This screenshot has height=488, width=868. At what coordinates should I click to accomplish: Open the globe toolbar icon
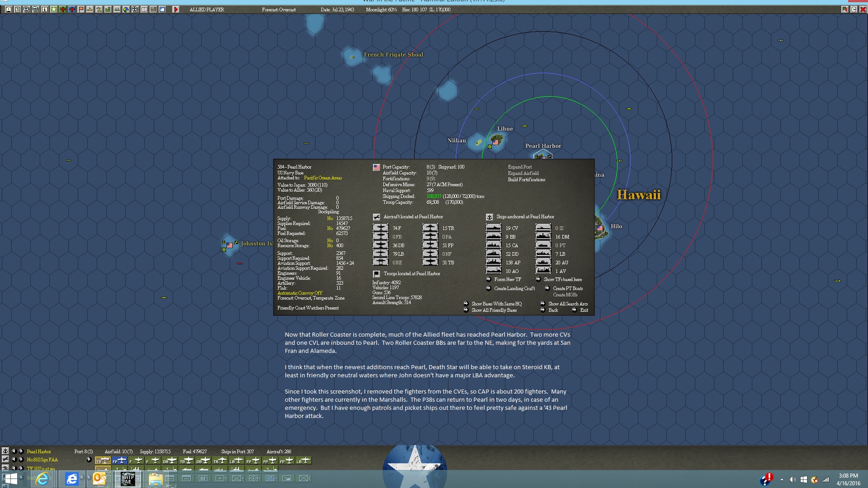[126, 9]
